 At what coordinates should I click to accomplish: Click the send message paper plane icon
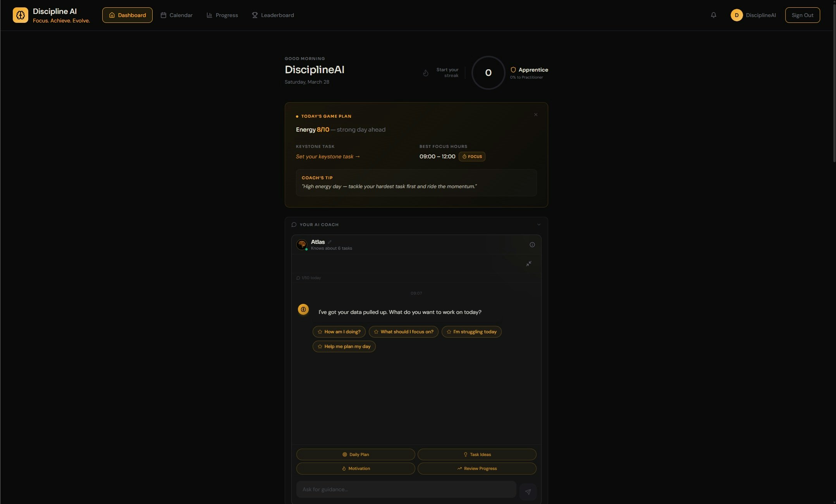pos(528,492)
